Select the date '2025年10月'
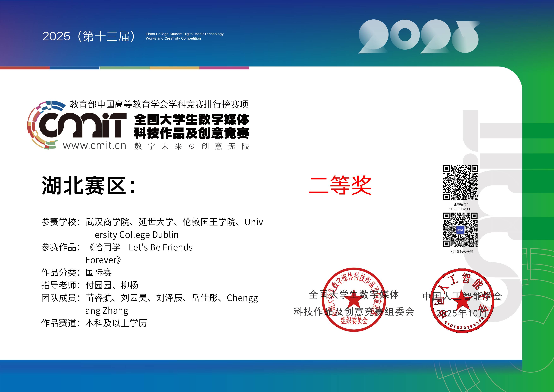Image resolution: width=554 pixels, height=392 pixels. [x=462, y=313]
